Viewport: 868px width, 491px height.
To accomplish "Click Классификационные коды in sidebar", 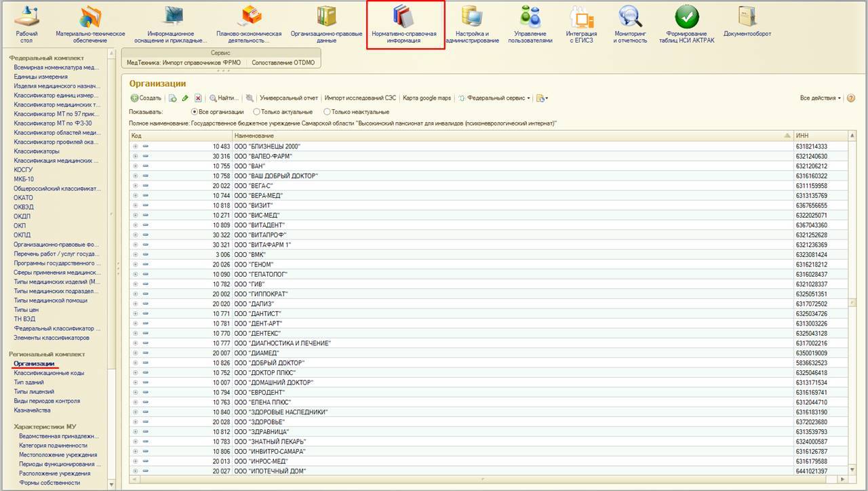I will point(49,373).
